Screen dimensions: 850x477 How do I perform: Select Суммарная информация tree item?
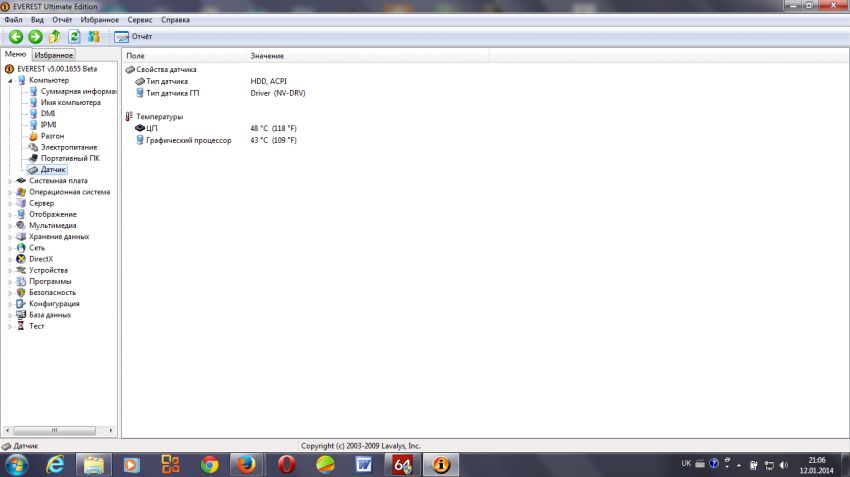pos(79,91)
